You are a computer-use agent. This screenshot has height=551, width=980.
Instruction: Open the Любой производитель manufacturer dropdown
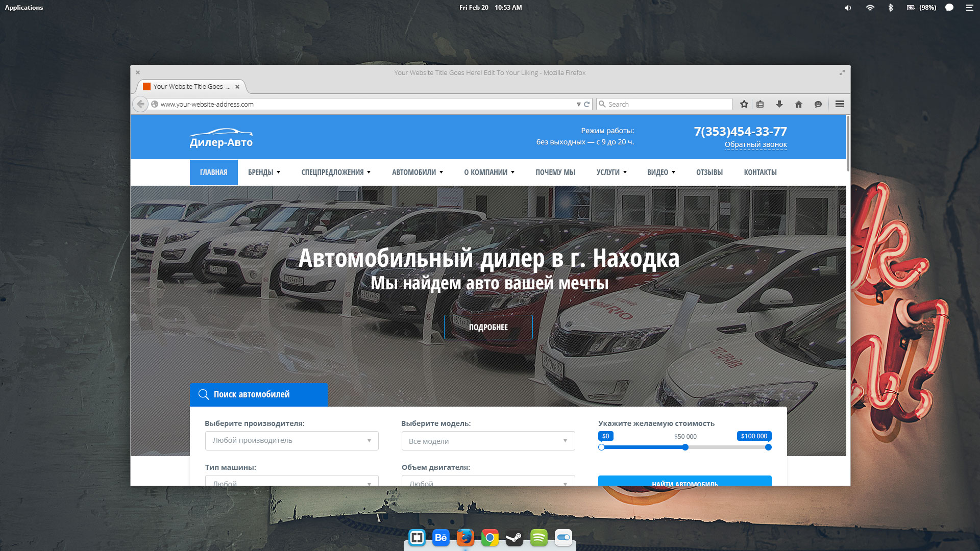pos(291,441)
